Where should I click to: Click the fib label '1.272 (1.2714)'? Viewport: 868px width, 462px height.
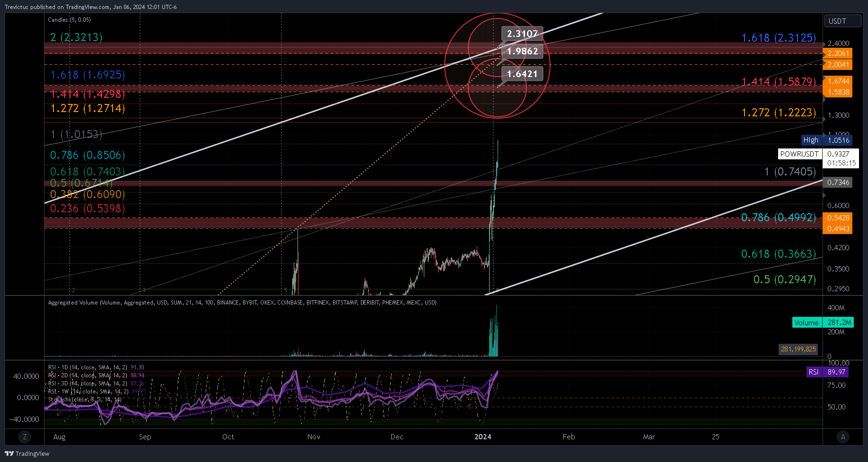point(88,108)
